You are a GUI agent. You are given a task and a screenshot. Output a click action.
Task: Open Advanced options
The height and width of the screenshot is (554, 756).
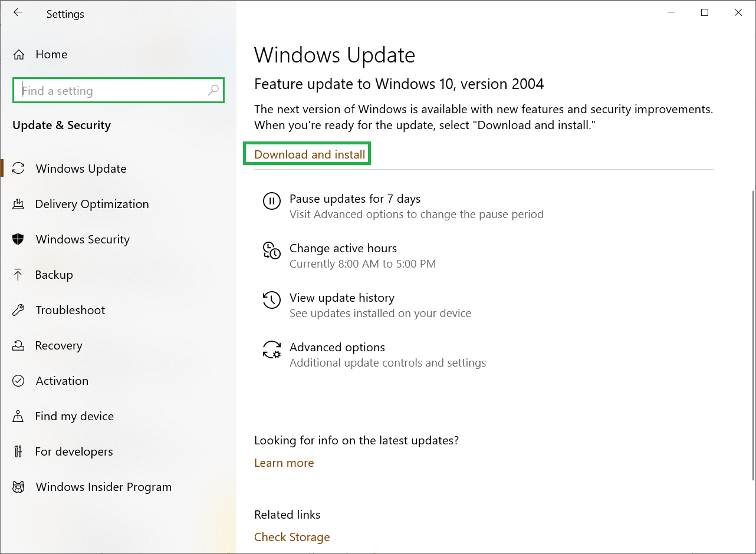tap(337, 347)
